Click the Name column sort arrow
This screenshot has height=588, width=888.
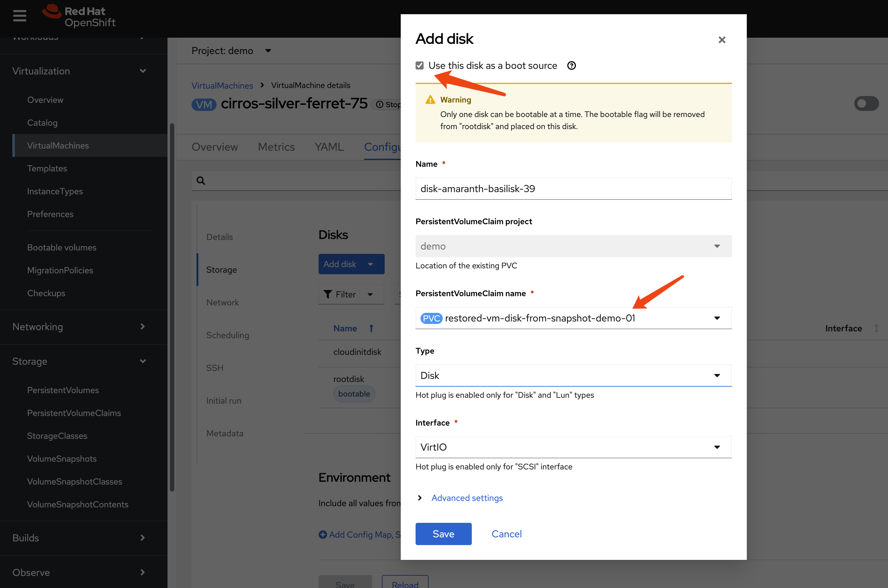coord(371,329)
